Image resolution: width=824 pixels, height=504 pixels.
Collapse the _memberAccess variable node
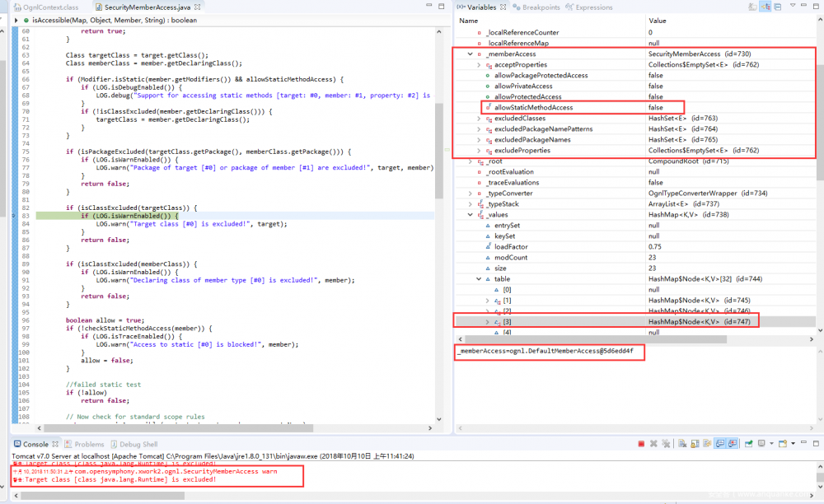coord(471,54)
